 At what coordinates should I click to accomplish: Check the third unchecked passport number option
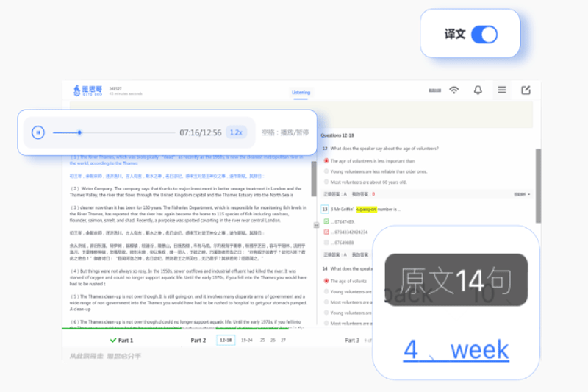pyautogui.click(x=326, y=242)
